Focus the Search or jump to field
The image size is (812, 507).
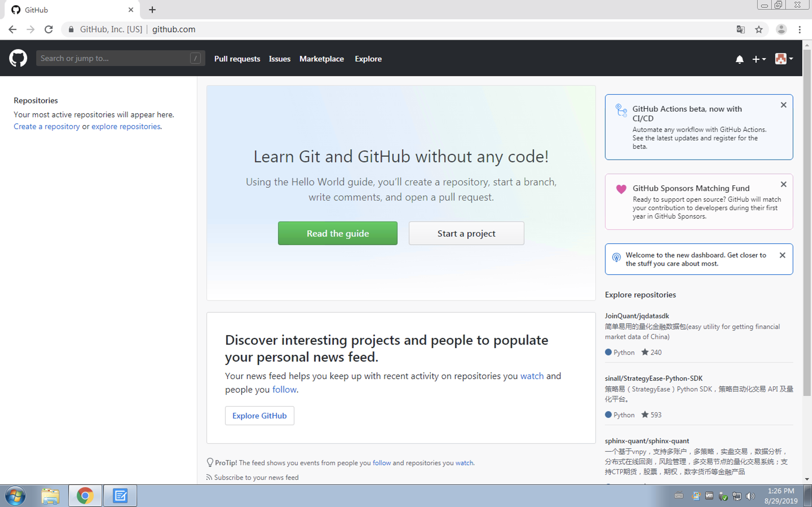pyautogui.click(x=114, y=58)
